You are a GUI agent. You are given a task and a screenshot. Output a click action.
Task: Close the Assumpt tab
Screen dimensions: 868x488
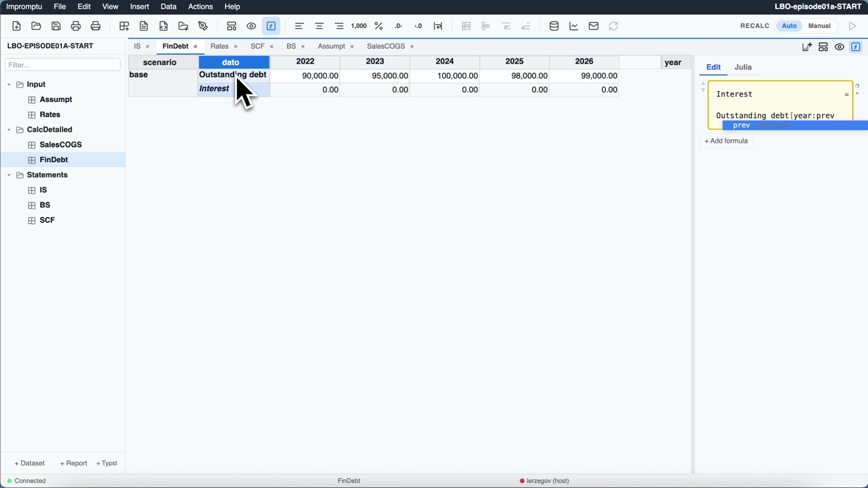pos(352,47)
